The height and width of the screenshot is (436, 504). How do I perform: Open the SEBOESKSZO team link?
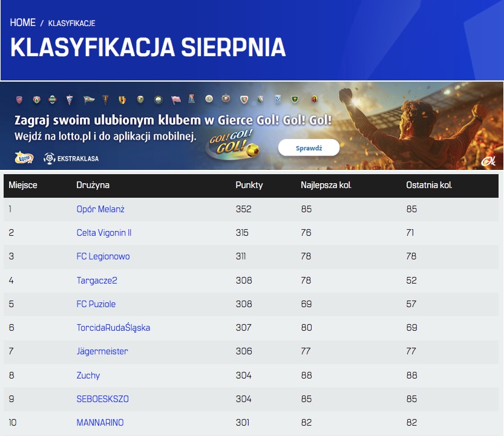[x=102, y=399]
